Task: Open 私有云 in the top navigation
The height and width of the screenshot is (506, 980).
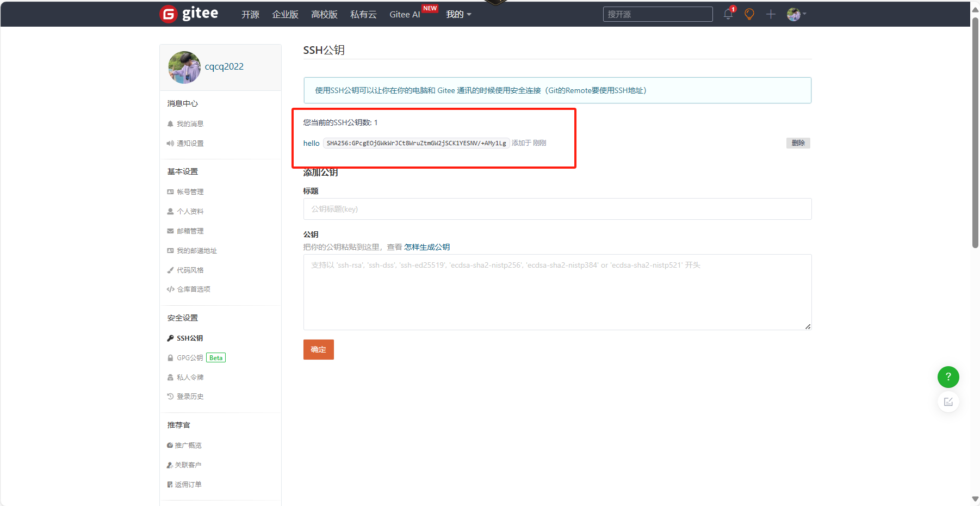Action: click(363, 15)
